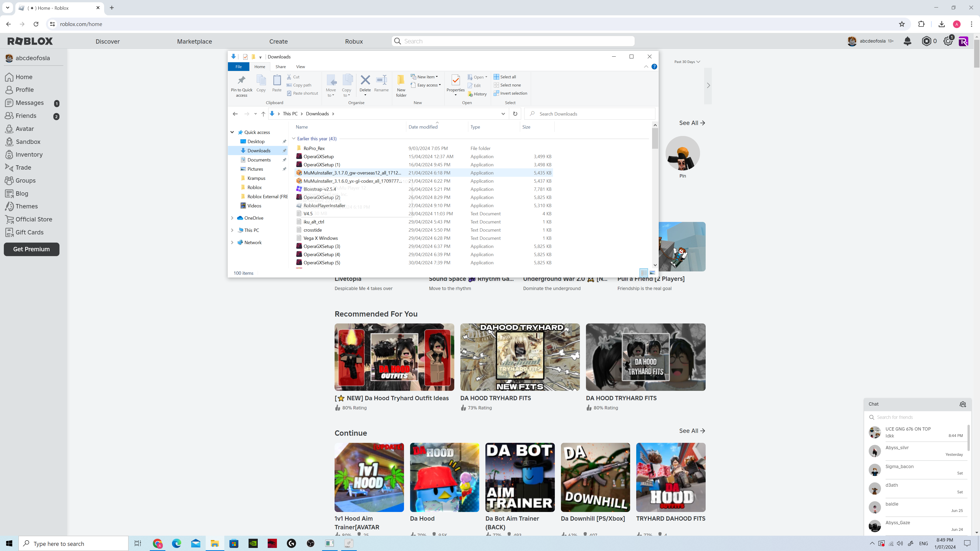Click Copy path in the Clipboard group
This screenshot has height=551, width=980.
pos(299,85)
